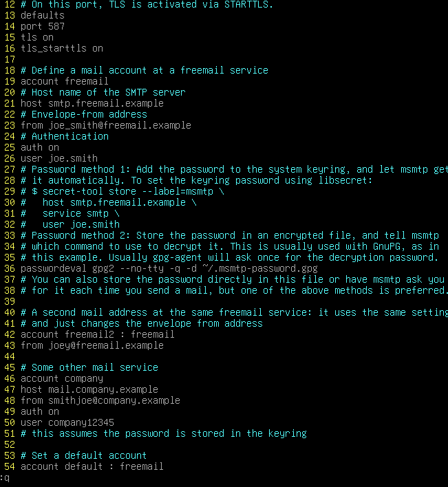Click the ':q' command line at bottom
The image size is (448, 487).
point(5,477)
